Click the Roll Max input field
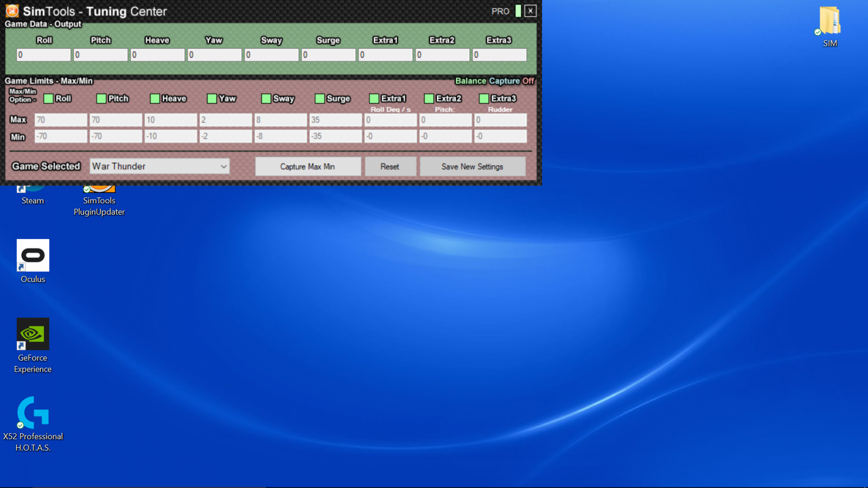868x488 pixels. 61,120
